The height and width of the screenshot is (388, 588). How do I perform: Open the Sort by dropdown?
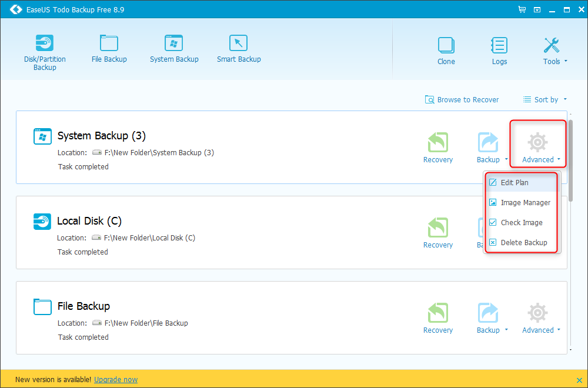tap(545, 100)
